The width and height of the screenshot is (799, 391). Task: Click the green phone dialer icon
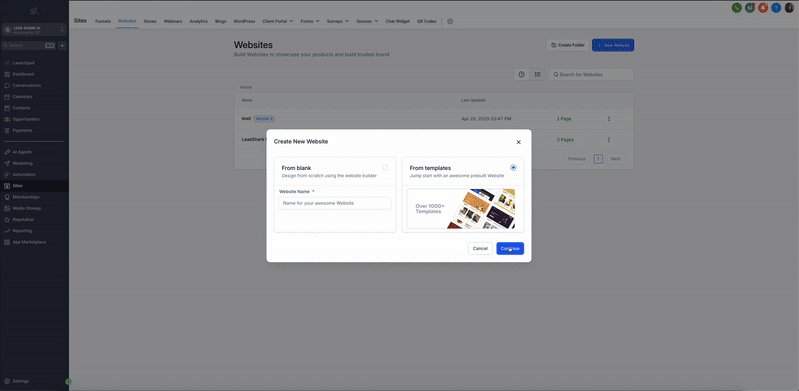[736, 8]
